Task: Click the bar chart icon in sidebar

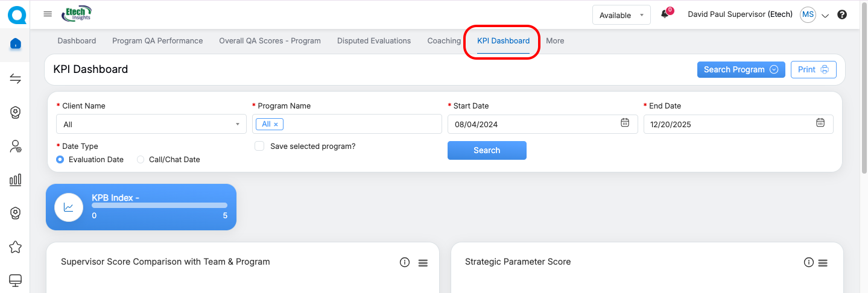Action: [16, 180]
